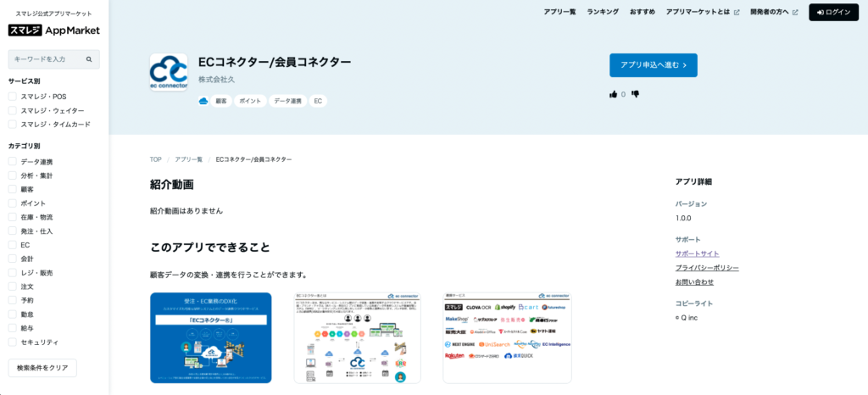Click the version number 1.0.0

(x=683, y=218)
